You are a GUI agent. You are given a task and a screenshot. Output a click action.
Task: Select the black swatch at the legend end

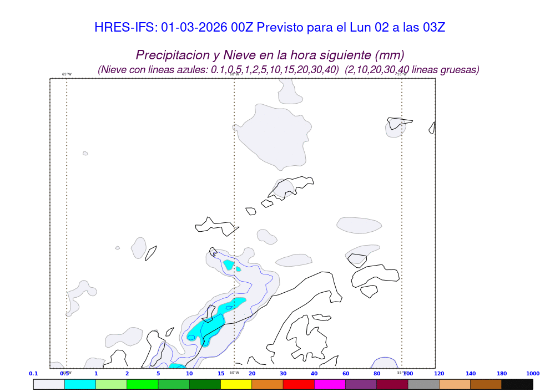pyautogui.click(x=517, y=384)
